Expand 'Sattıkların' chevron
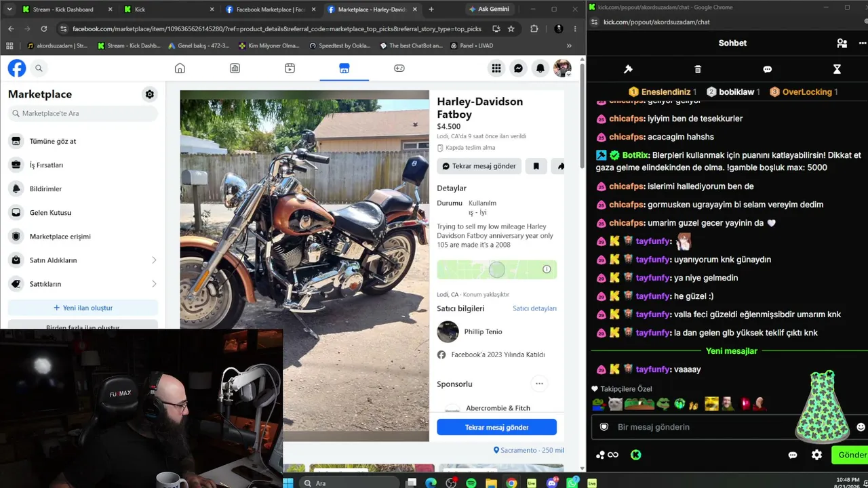868x488 pixels. pos(154,284)
